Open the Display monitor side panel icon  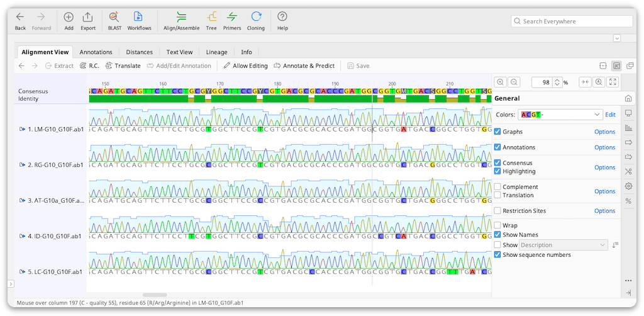point(628,113)
